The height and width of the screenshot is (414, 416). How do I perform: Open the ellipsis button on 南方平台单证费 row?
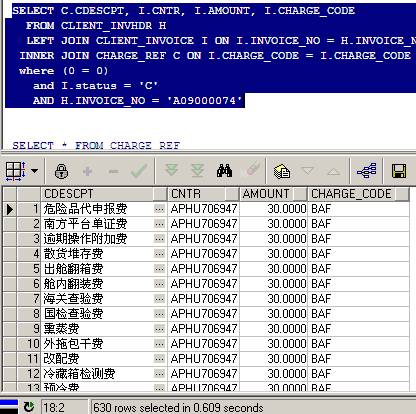tap(160, 224)
